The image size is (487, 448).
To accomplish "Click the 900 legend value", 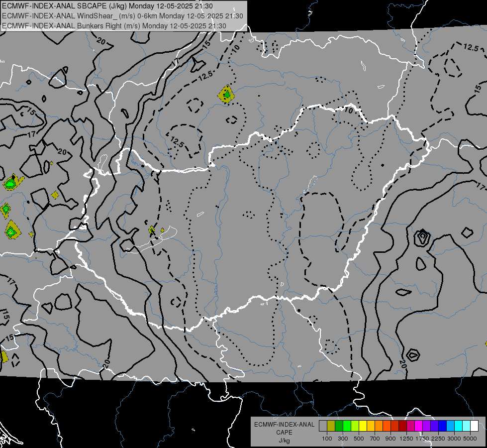I will point(390,439).
